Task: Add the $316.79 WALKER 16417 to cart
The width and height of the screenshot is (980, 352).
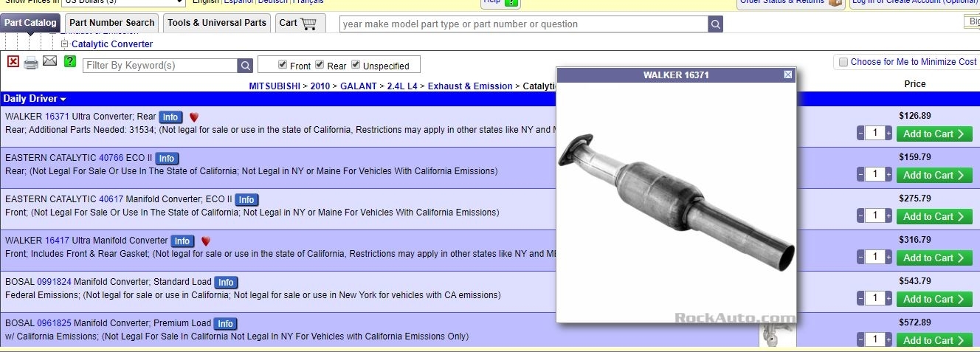Action: 934,258
